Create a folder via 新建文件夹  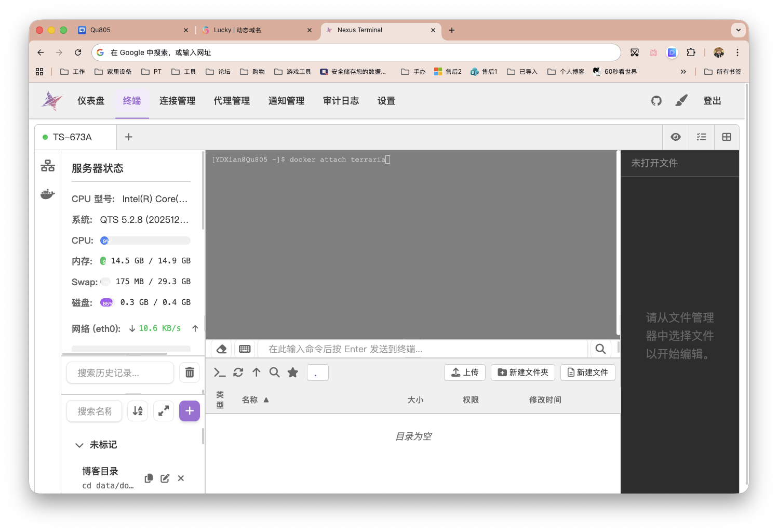point(522,372)
